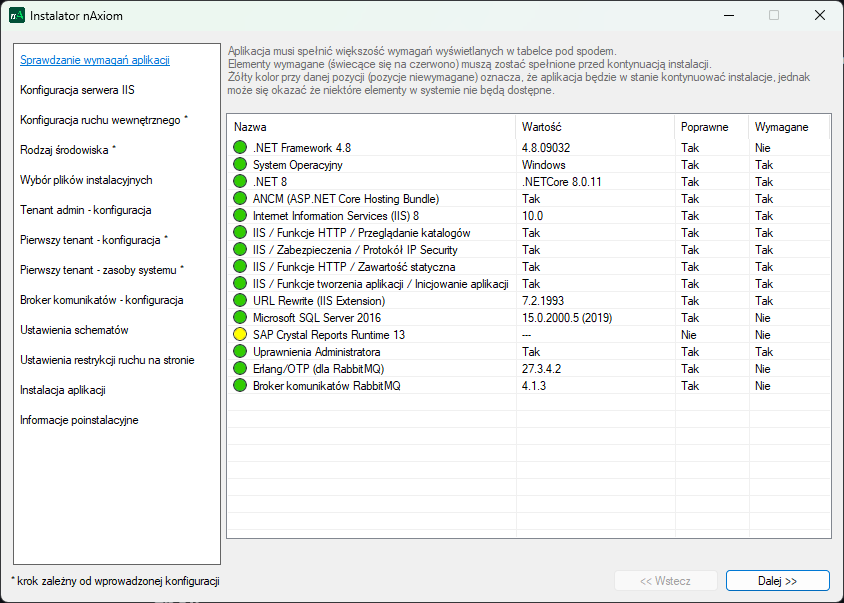Go to Konfiguracja serwera IIS step

click(x=77, y=90)
